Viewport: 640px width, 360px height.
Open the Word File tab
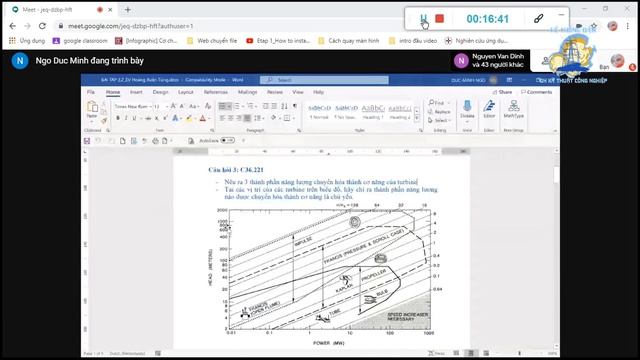coord(91,92)
